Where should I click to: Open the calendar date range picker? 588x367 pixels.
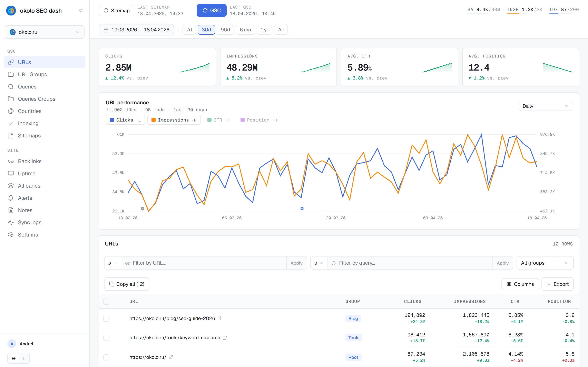tap(136, 30)
